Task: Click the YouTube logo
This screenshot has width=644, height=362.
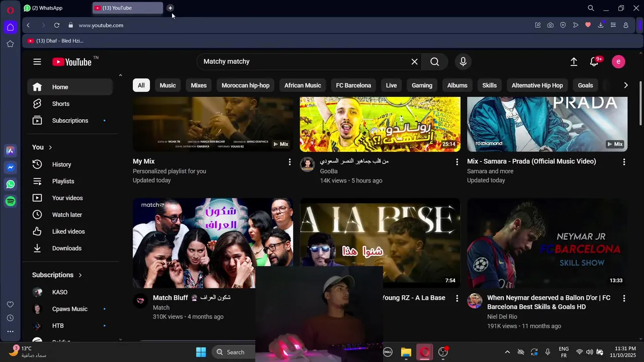Action: pyautogui.click(x=72, y=62)
